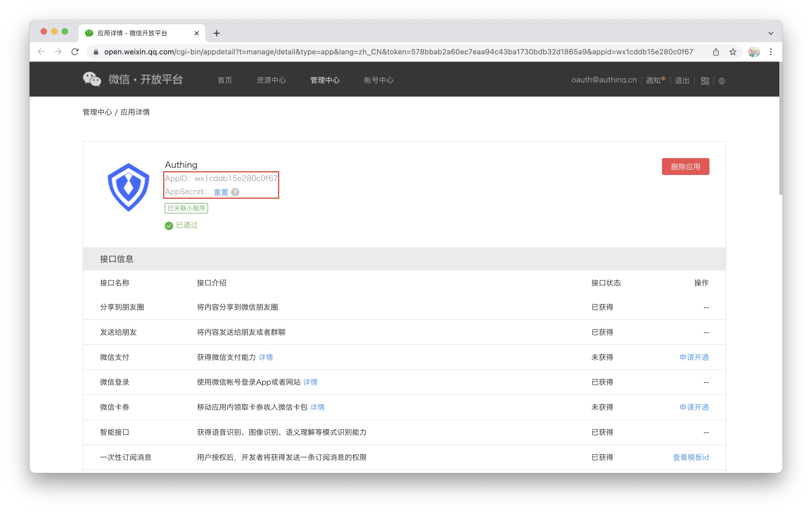The image size is (812, 512).
Task: Click the browser share icon
Action: [x=716, y=52]
